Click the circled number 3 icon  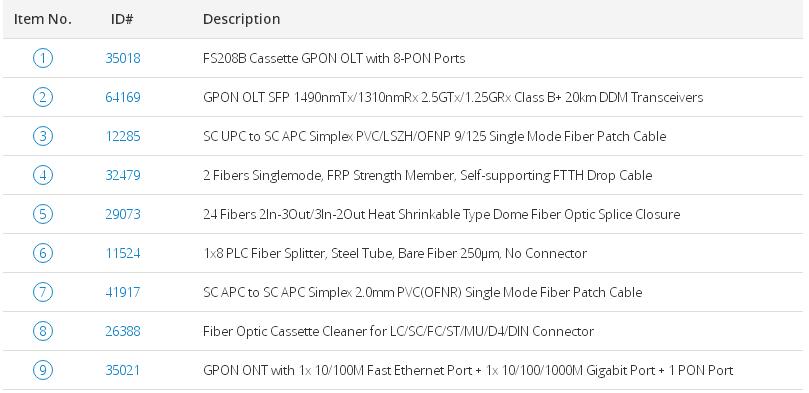[x=42, y=136]
